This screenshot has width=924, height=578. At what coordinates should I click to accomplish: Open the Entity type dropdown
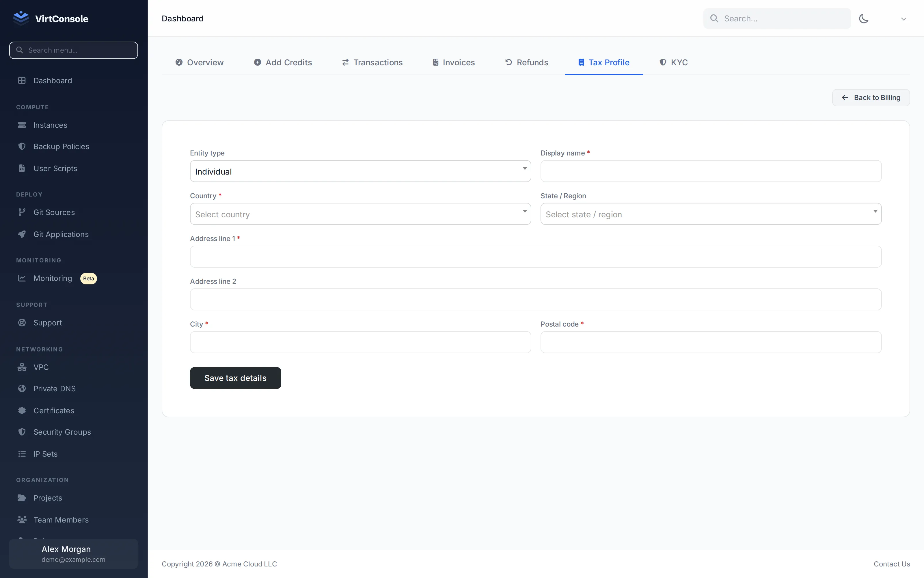(x=360, y=171)
